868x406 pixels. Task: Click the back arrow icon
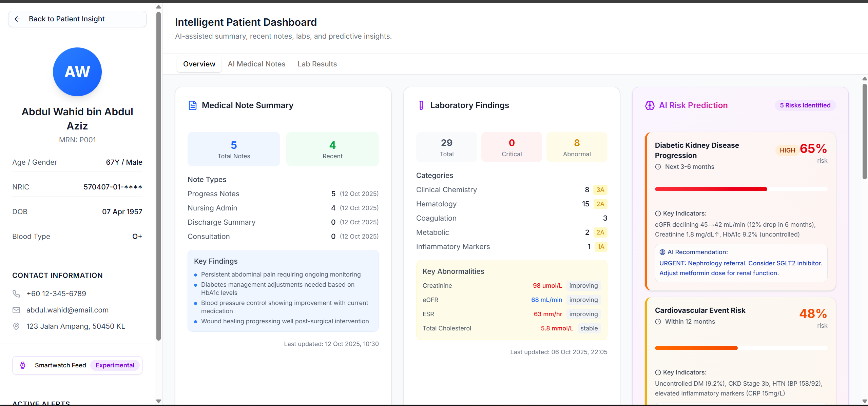pos(17,19)
